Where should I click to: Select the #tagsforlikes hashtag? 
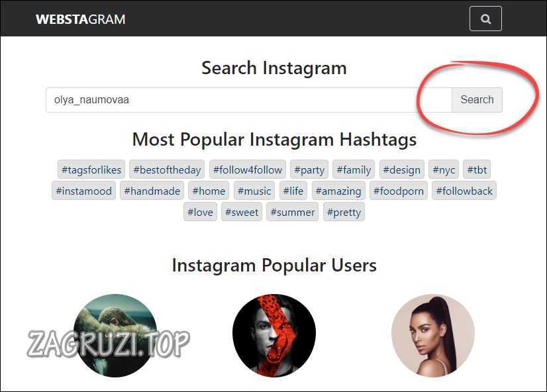(x=91, y=170)
